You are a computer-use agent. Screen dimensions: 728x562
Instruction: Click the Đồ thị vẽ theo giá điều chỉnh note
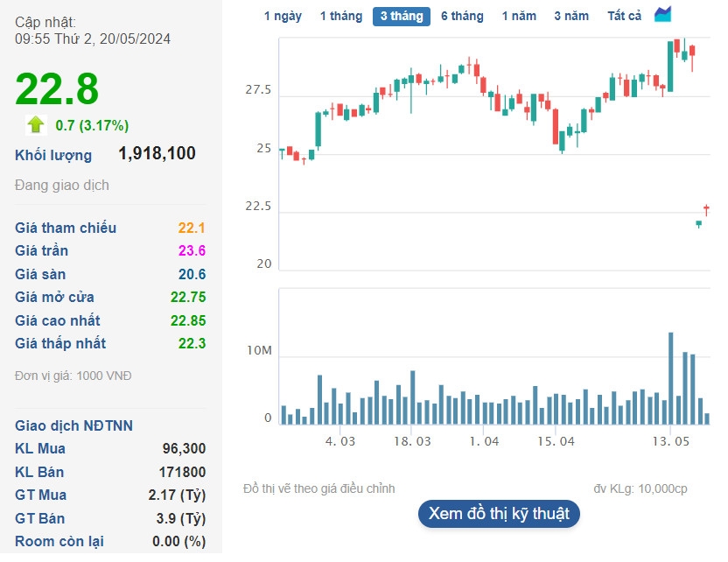pos(319,489)
